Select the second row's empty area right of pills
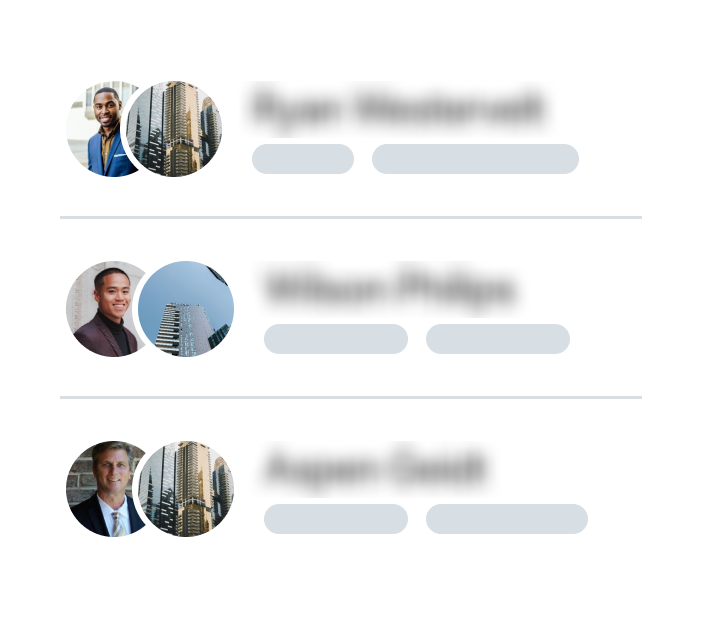702x618 pixels. pyautogui.click(x=606, y=339)
